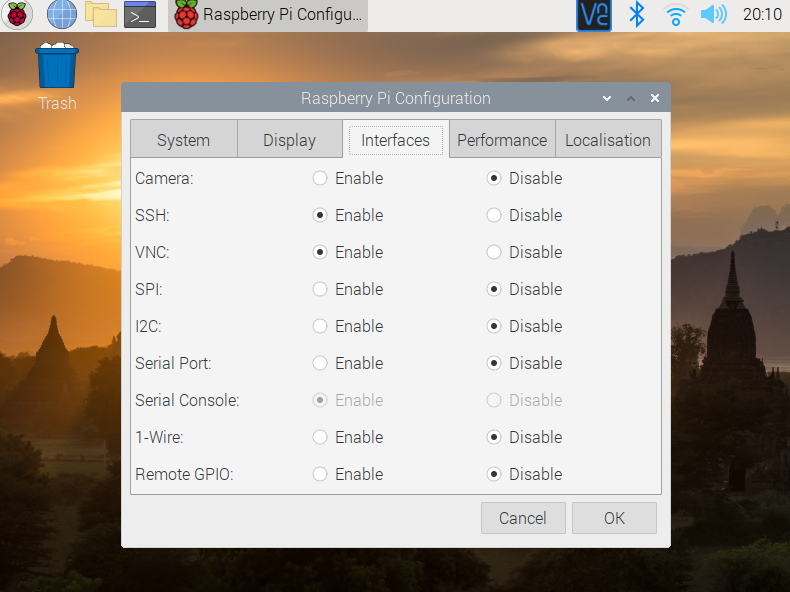The image size is (790, 592).
Task: Enable the SPI interface
Action: [348, 289]
